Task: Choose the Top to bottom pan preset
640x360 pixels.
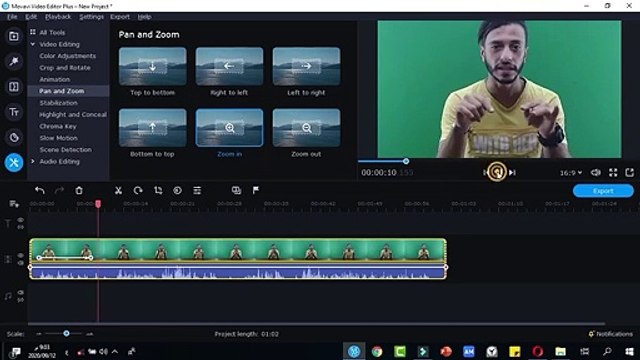Action: (x=153, y=66)
